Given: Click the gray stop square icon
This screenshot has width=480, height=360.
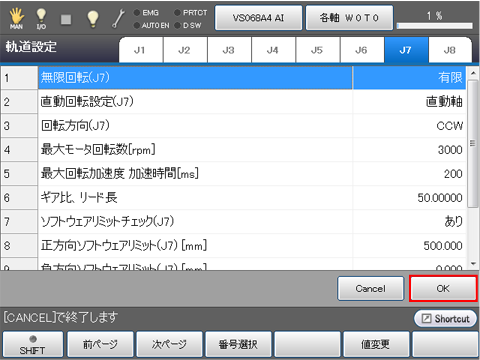Looking at the screenshot, I should point(66,19).
